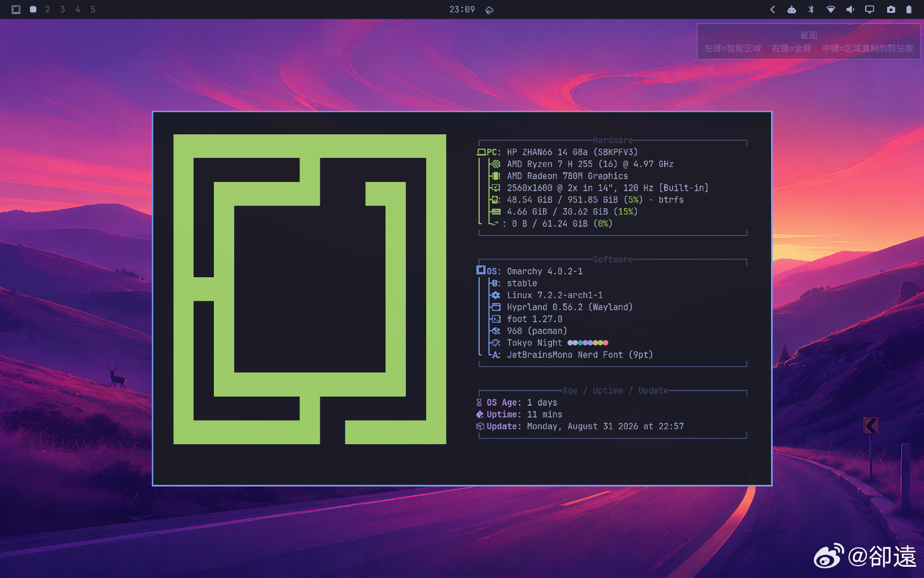Click the '48.54 GiB / 951.85 GiB' disk line
Image resolution: width=924 pixels, height=578 pixels.
pos(588,200)
